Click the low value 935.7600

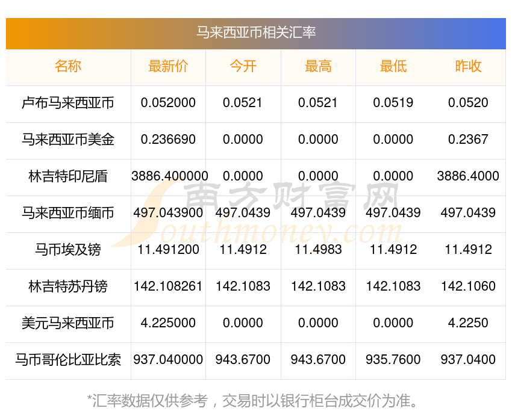pos(393,360)
